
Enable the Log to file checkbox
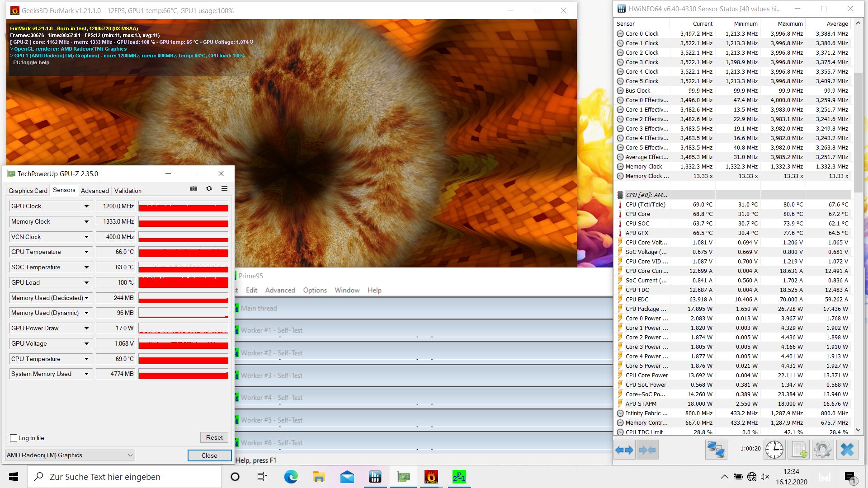pos(14,438)
